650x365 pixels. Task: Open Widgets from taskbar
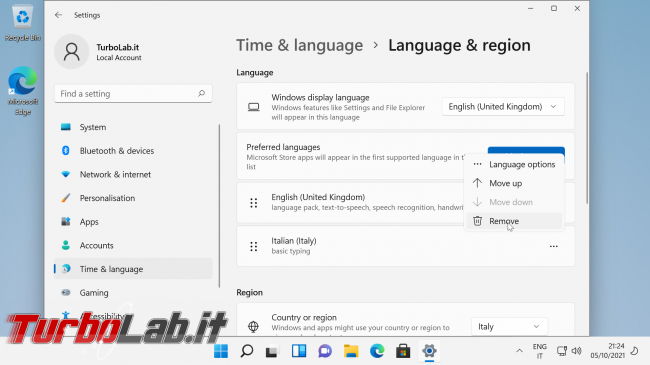point(299,351)
